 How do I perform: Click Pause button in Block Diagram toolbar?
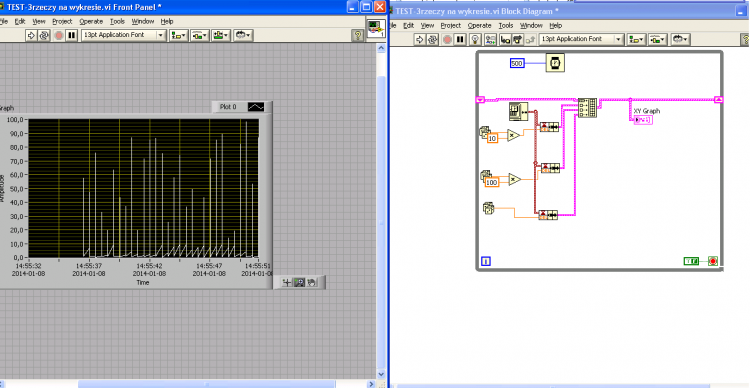click(x=460, y=40)
